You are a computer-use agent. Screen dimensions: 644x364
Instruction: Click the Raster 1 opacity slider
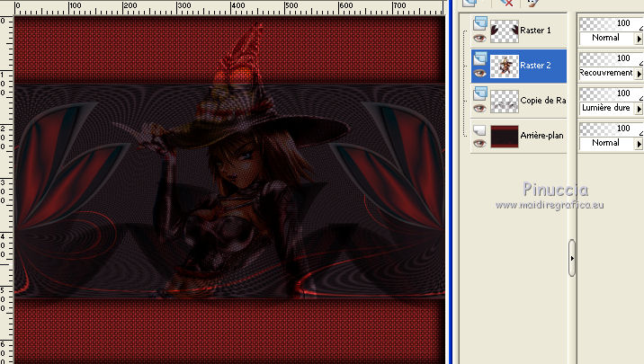point(611,23)
